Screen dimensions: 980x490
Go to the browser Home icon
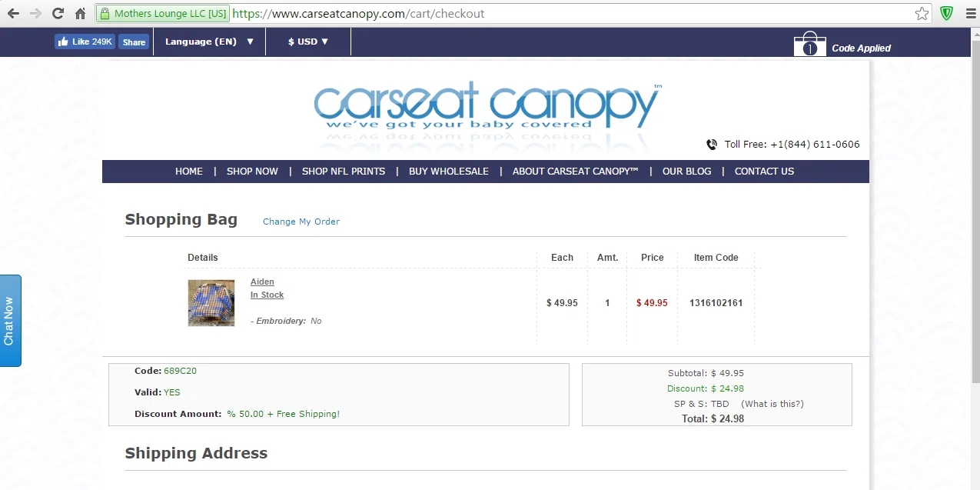click(80, 13)
